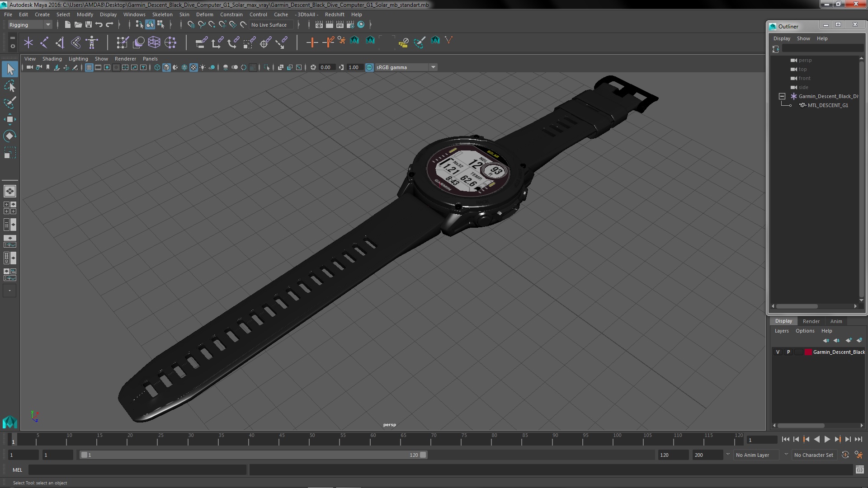
Task: Open viewport Shading menu
Action: coord(52,59)
